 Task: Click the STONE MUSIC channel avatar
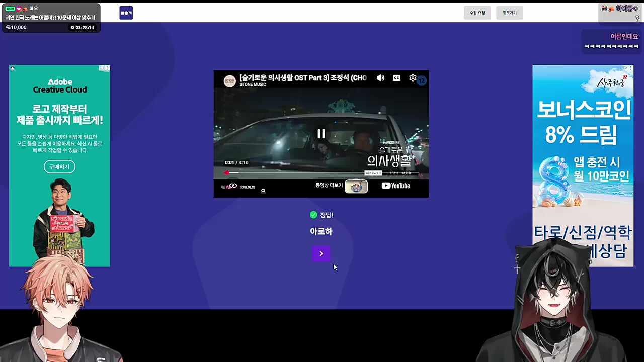229,81
